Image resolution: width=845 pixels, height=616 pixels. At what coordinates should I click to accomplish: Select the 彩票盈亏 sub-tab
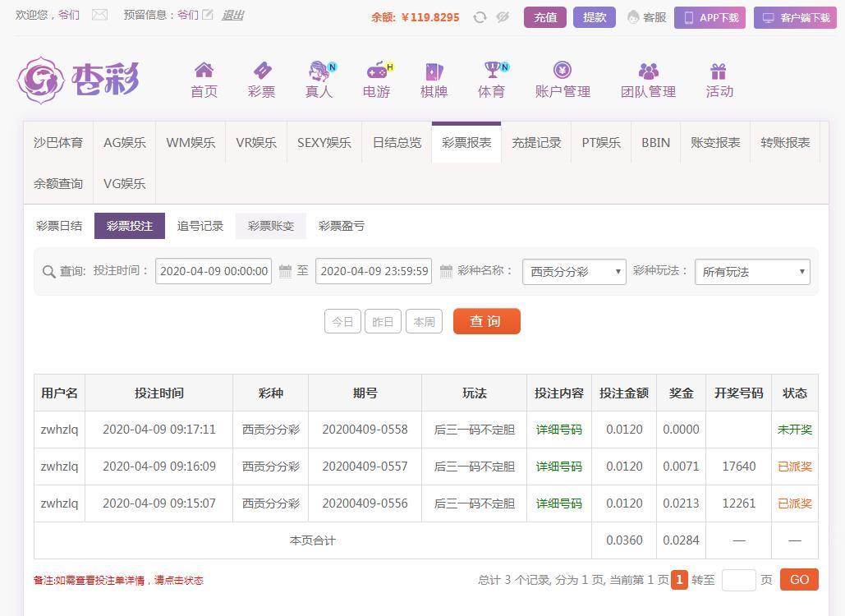(x=341, y=226)
